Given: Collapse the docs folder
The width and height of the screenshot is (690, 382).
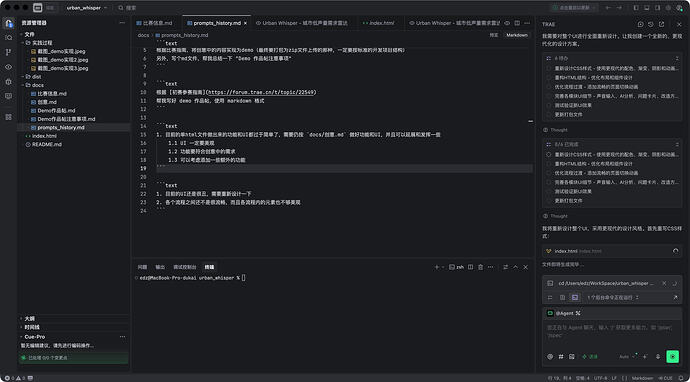Looking at the screenshot, I should tap(37, 85).
